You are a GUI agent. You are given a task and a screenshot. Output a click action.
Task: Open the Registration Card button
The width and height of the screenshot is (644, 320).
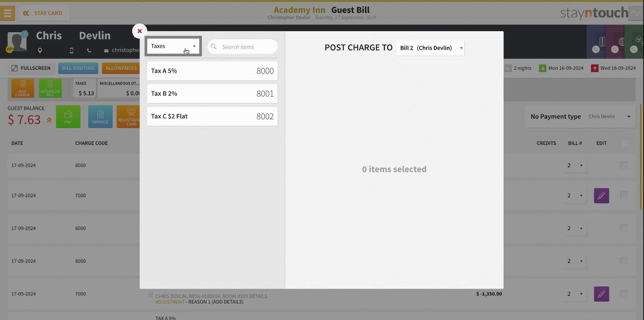(128, 117)
